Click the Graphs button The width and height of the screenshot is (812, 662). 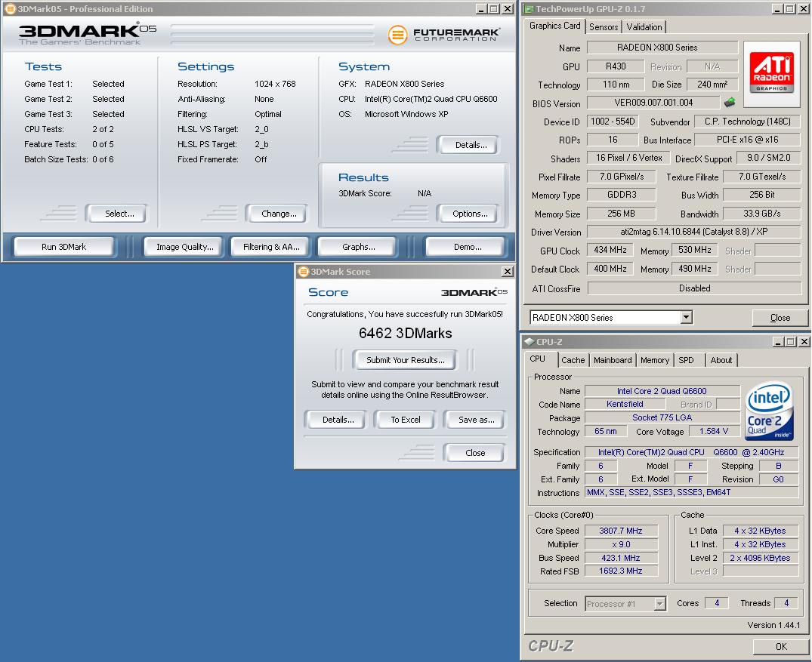pos(358,247)
